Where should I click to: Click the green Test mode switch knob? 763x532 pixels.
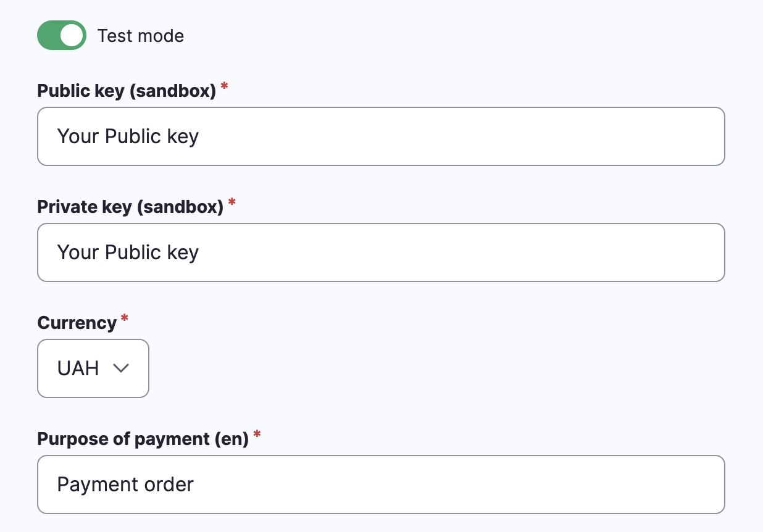tap(71, 35)
